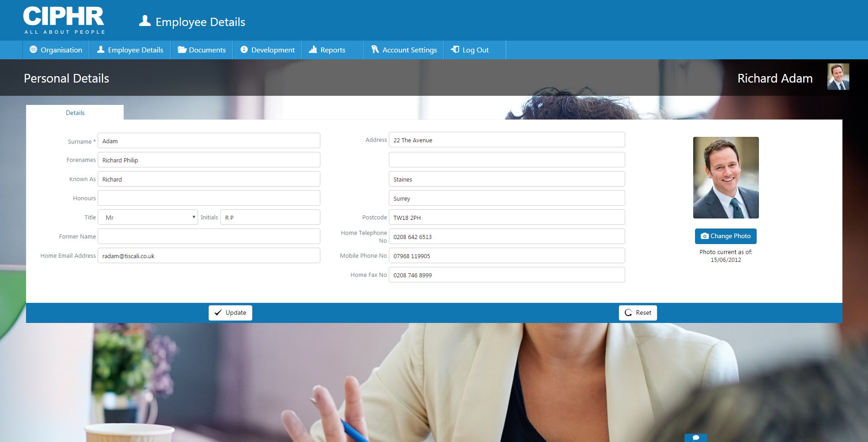The height and width of the screenshot is (442, 868).
Task: Select Mr from the Title selector
Action: tap(147, 217)
